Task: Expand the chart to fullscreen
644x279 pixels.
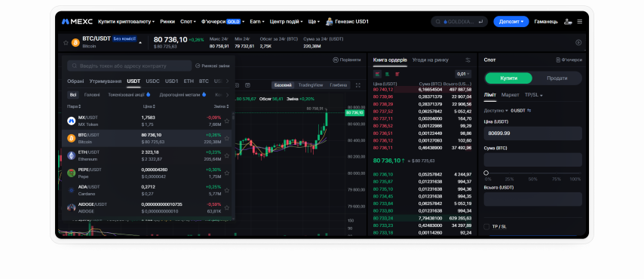Action: coord(357,85)
